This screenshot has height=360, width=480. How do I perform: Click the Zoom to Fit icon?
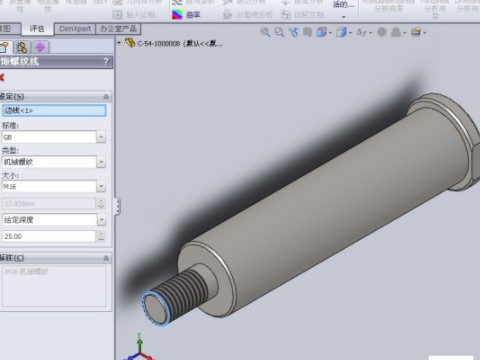(x=265, y=32)
